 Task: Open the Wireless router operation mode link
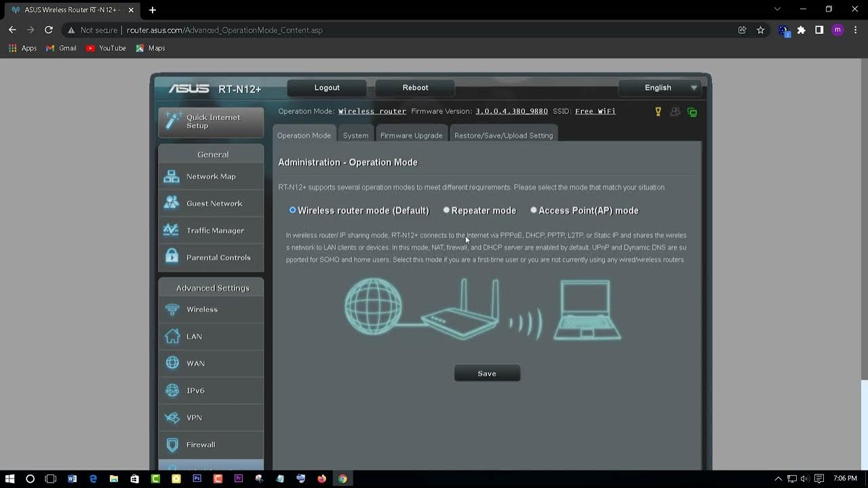pyautogui.click(x=372, y=111)
